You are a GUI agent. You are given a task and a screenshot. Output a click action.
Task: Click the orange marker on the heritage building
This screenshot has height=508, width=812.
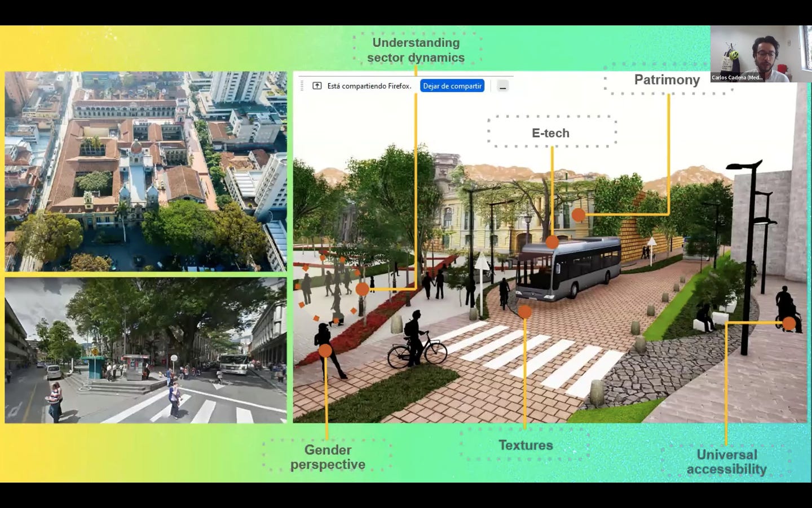(x=579, y=214)
